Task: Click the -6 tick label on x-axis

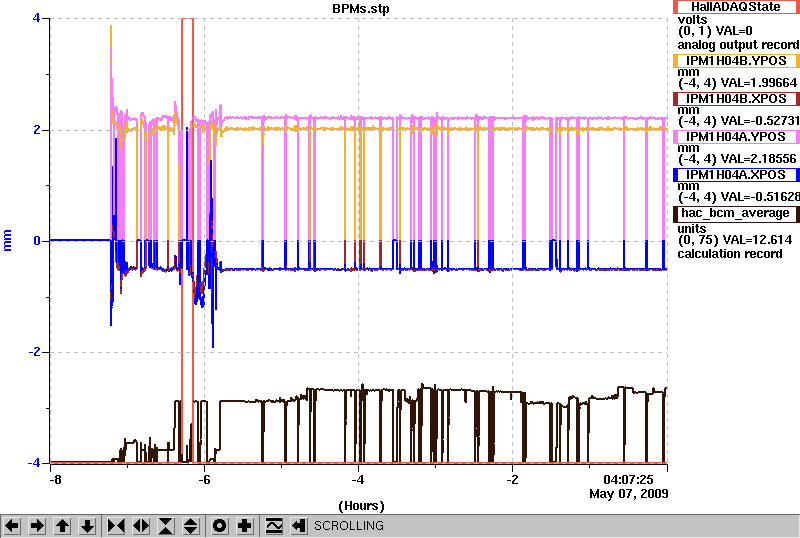Action: click(x=204, y=480)
